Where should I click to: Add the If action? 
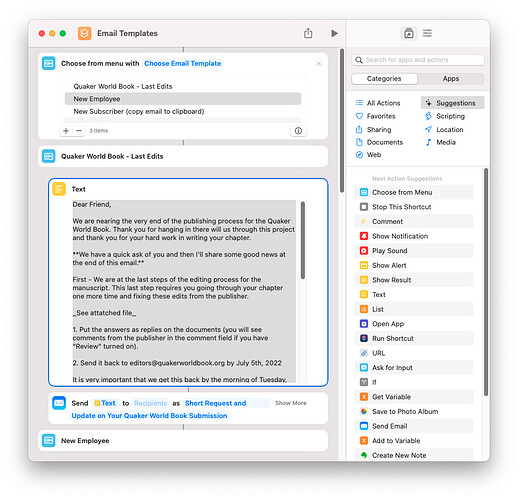(x=414, y=382)
